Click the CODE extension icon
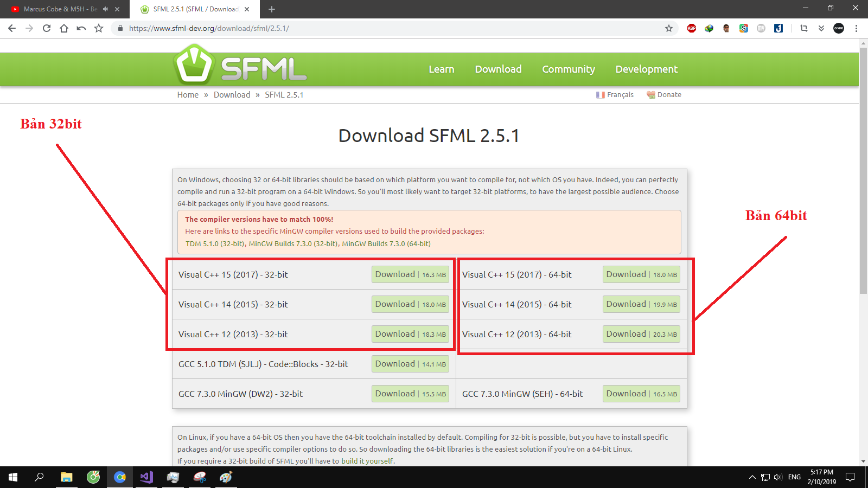This screenshot has height=488, width=868. point(839,28)
